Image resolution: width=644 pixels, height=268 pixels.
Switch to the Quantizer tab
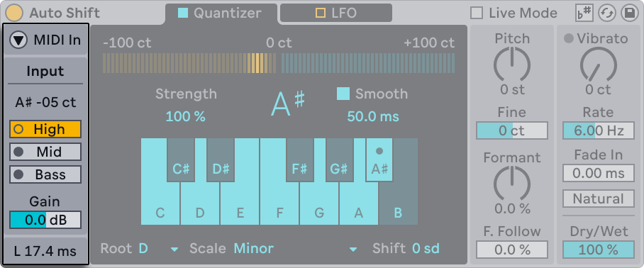tap(221, 13)
